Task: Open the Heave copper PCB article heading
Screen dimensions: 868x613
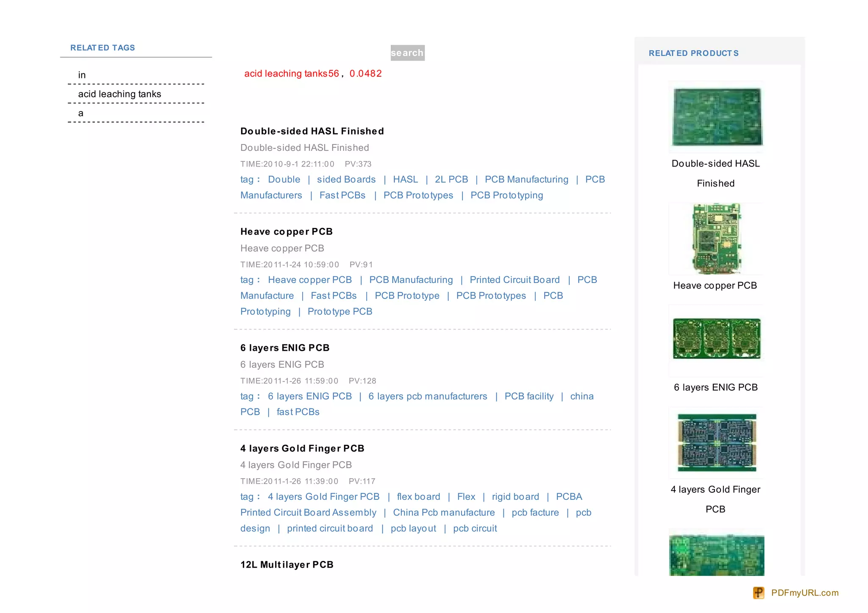Action: click(x=287, y=232)
